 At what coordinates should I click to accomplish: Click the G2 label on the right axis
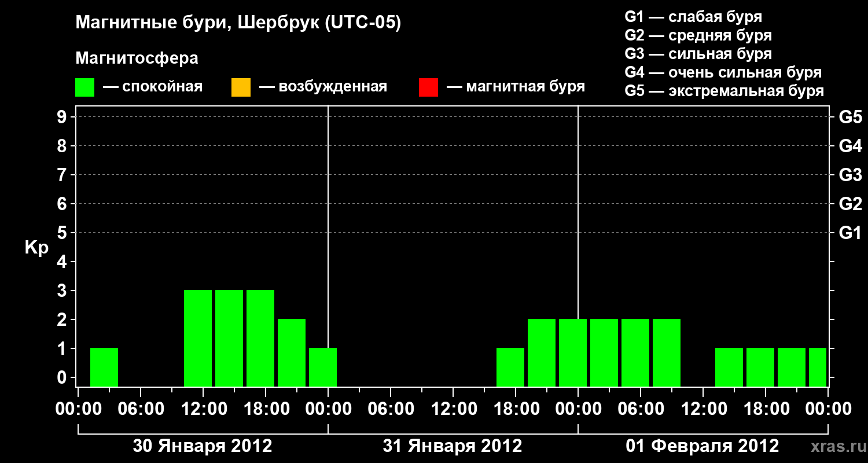pos(851,204)
